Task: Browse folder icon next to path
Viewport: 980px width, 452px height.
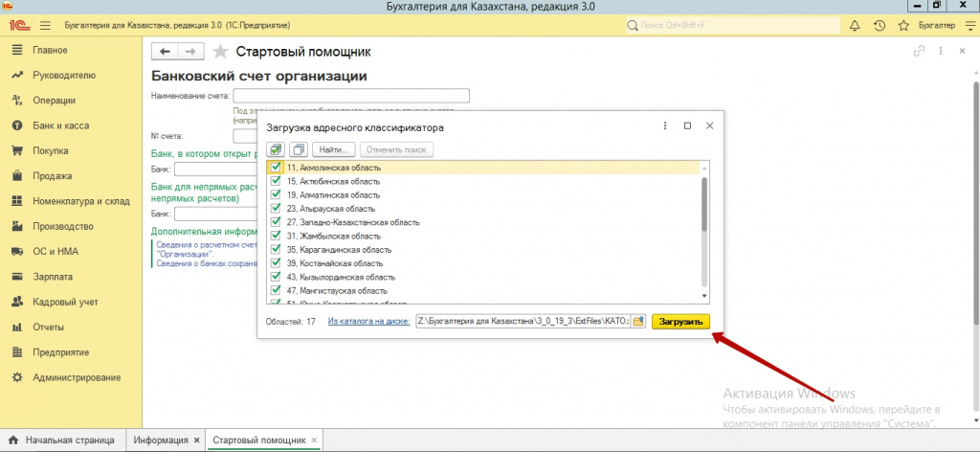Action: 638,322
